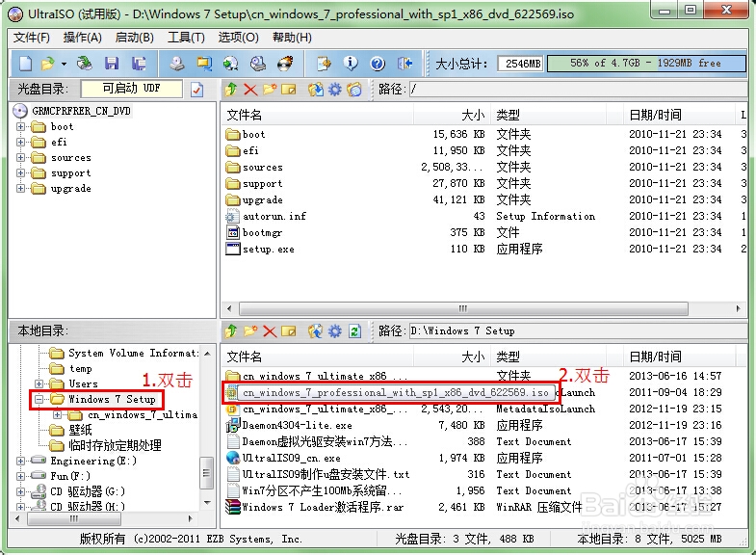Expand the Users folder in the local tree

[39, 383]
